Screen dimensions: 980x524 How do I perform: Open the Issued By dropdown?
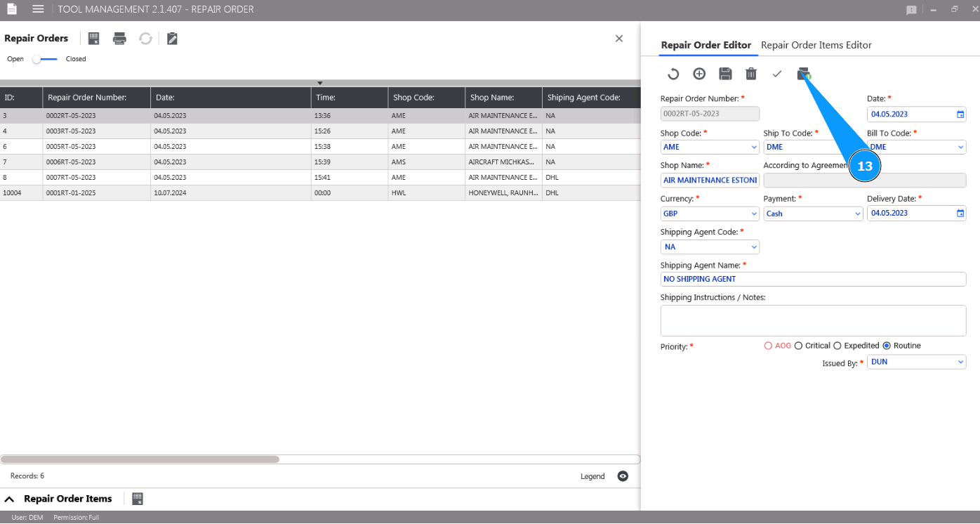[961, 362]
